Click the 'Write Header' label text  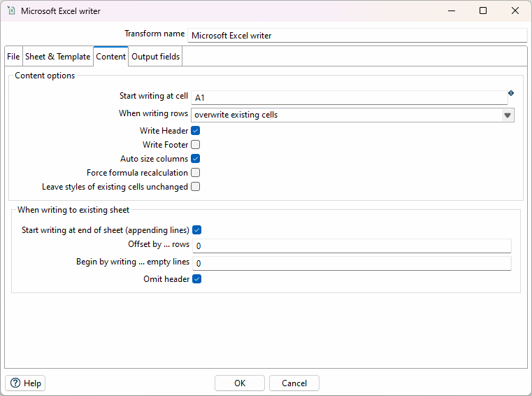(x=164, y=131)
